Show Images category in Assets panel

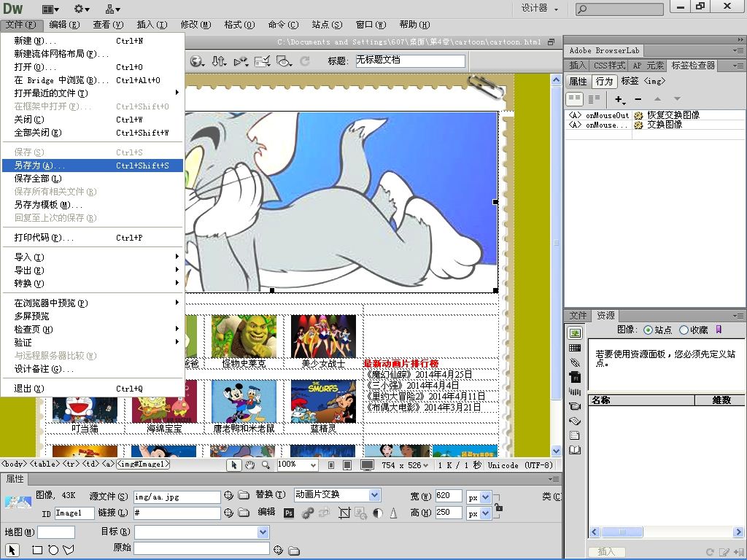[x=575, y=333]
